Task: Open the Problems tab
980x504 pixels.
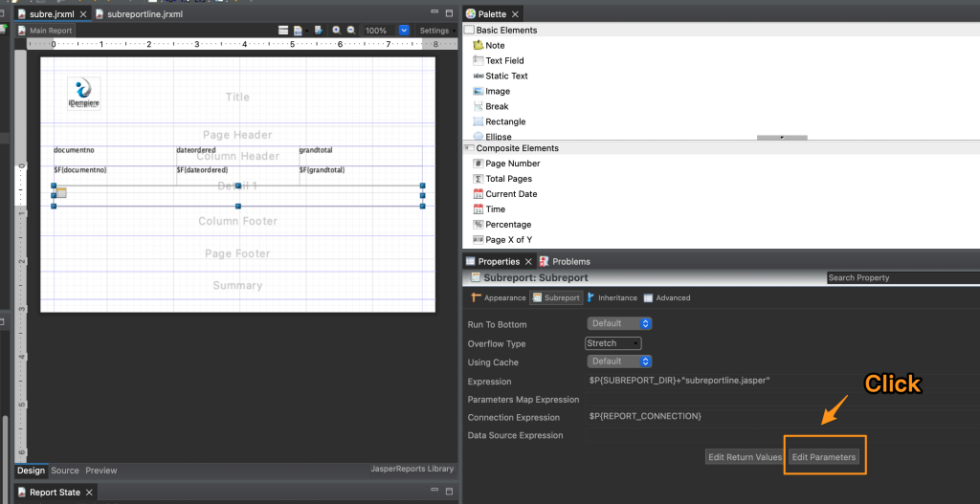Action: (x=565, y=262)
